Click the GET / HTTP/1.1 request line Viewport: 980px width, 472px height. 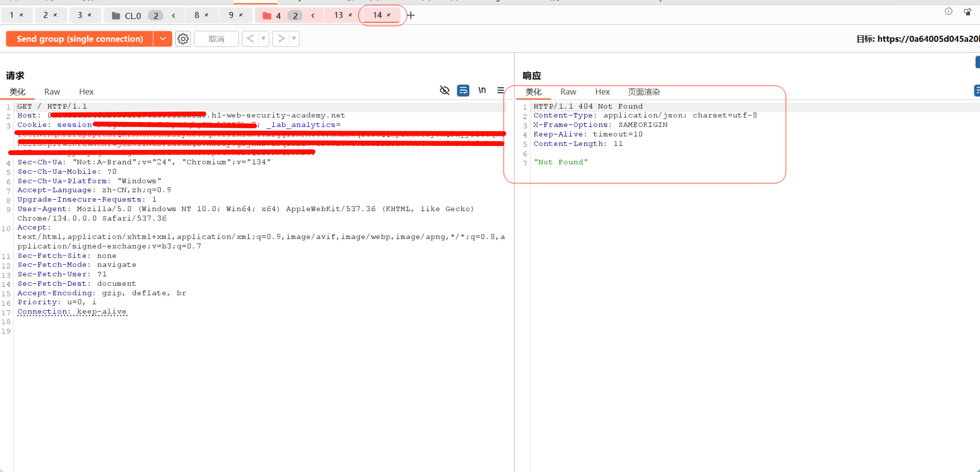point(52,106)
